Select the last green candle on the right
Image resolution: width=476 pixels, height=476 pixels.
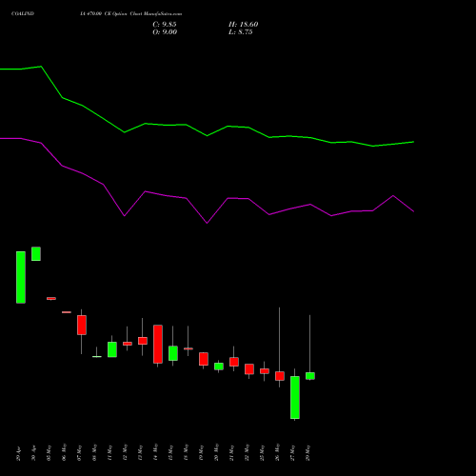[x=310, y=376]
